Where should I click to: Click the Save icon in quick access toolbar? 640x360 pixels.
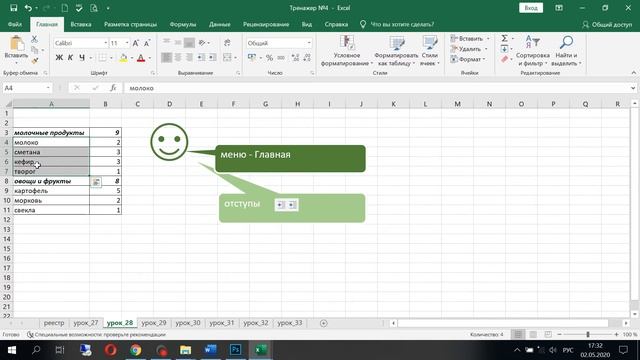pos(13,8)
